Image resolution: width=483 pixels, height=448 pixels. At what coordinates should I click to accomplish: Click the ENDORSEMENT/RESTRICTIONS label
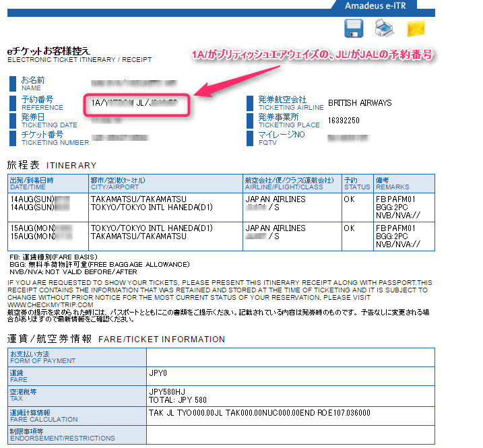[62, 438]
